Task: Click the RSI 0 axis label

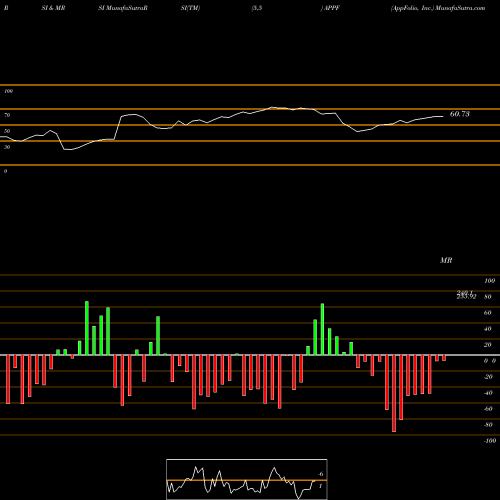Action: click(x=5, y=171)
